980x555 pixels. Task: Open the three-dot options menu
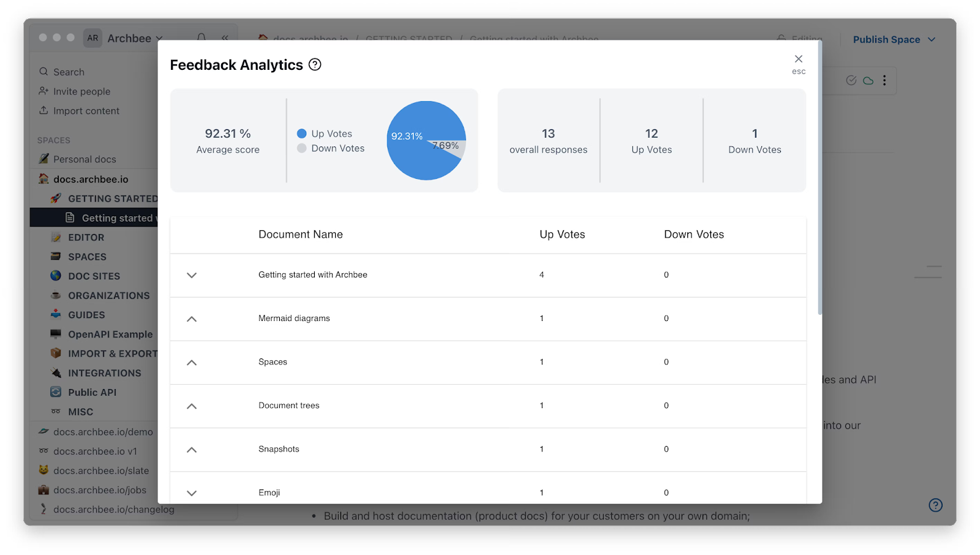884,80
